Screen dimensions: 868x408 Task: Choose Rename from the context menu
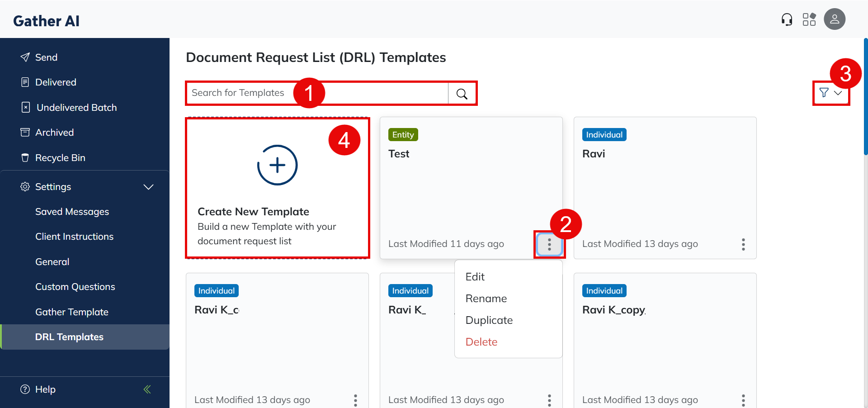pyautogui.click(x=486, y=299)
